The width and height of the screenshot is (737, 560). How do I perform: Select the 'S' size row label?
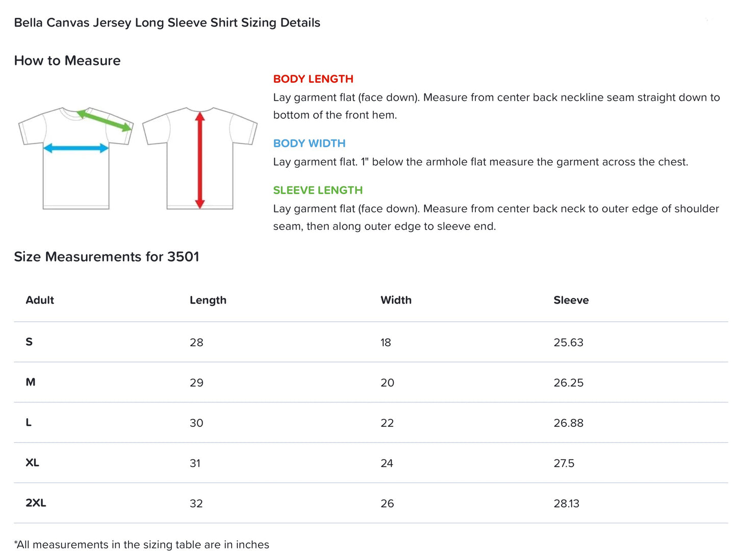click(x=29, y=342)
